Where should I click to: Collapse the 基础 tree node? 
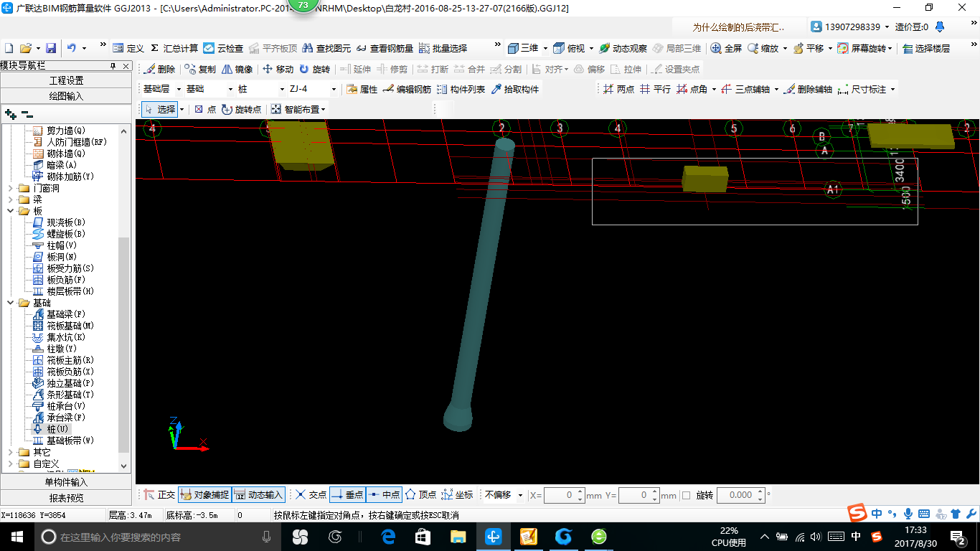coord(10,303)
